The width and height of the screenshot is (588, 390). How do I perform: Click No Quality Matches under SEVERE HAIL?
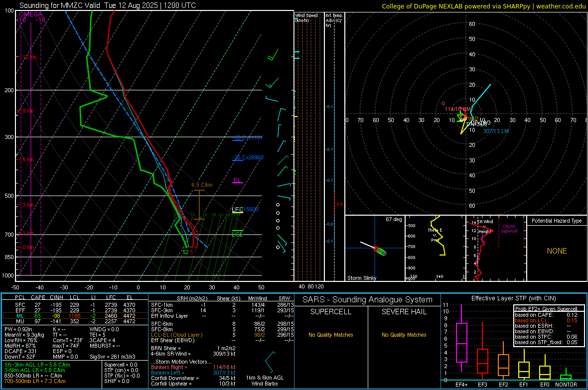pos(404,335)
